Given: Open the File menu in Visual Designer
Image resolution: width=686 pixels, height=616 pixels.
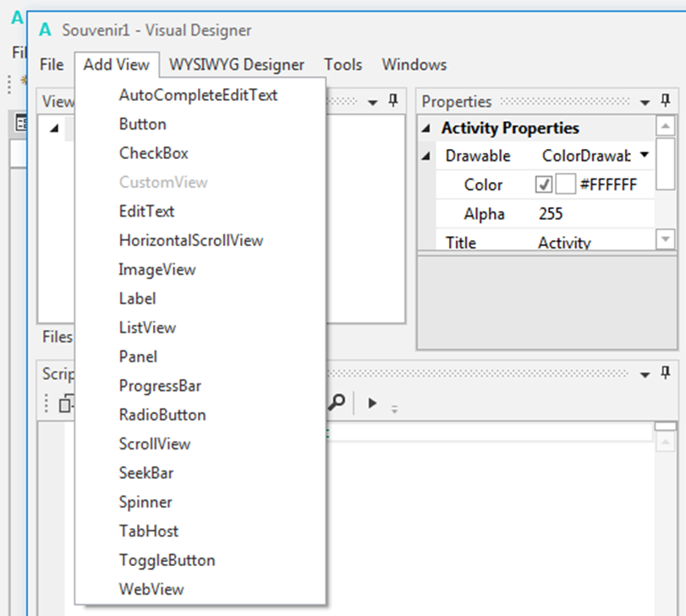Looking at the screenshot, I should (x=52, y=65).
